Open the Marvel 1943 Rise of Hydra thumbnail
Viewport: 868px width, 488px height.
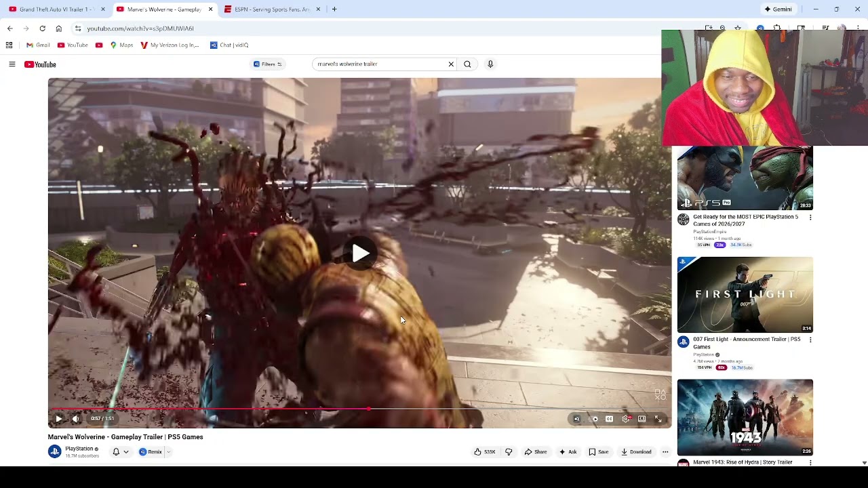[745, 417]
